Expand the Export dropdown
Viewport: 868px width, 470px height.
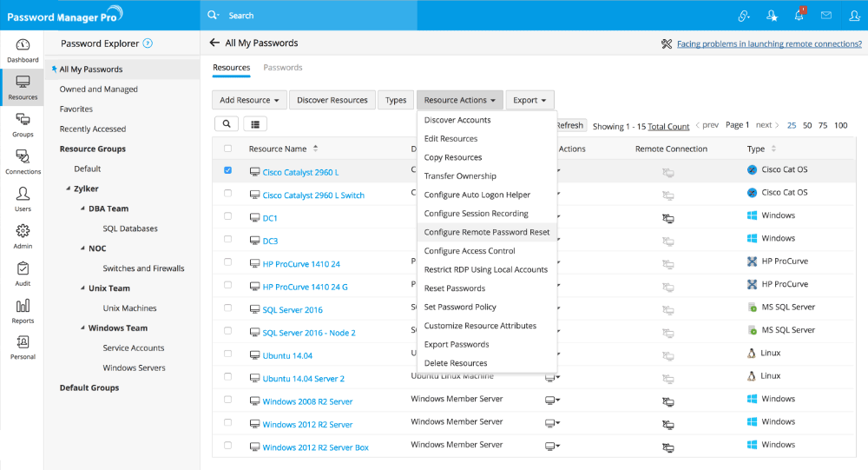[x=529, y=100]
